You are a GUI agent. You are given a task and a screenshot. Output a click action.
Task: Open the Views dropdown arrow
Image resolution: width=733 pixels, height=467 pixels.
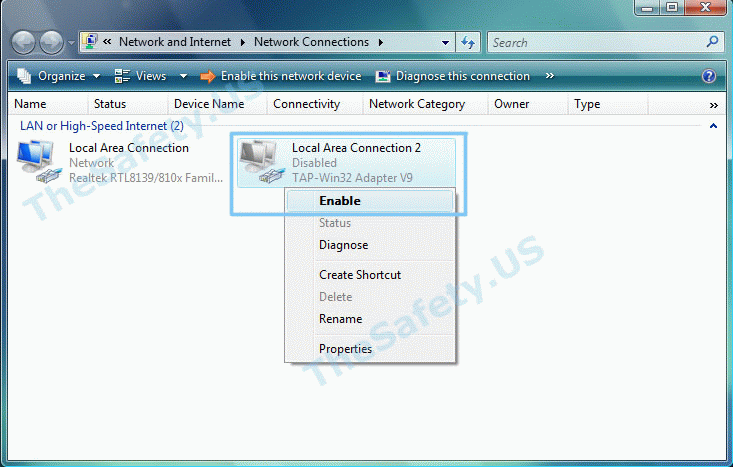183,76
